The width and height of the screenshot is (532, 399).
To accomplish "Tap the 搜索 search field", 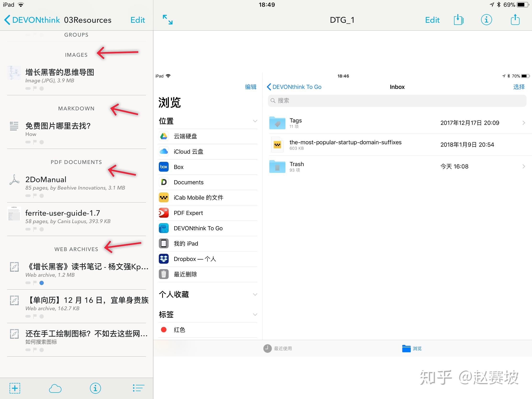I will click(397, 101).
